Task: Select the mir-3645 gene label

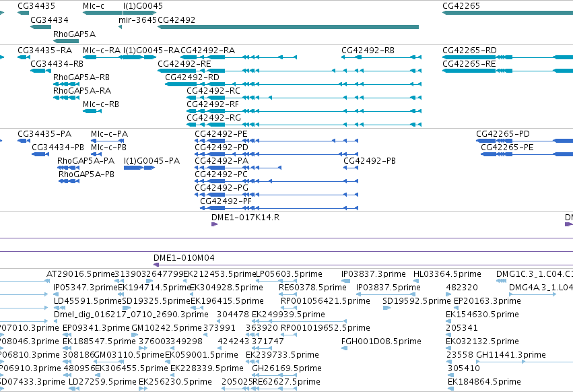Action: 138,20
